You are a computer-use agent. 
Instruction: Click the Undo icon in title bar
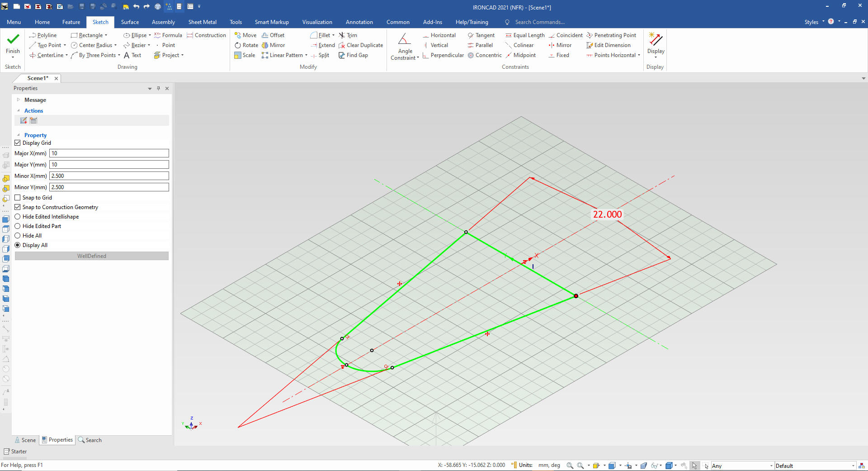point(136,6)
